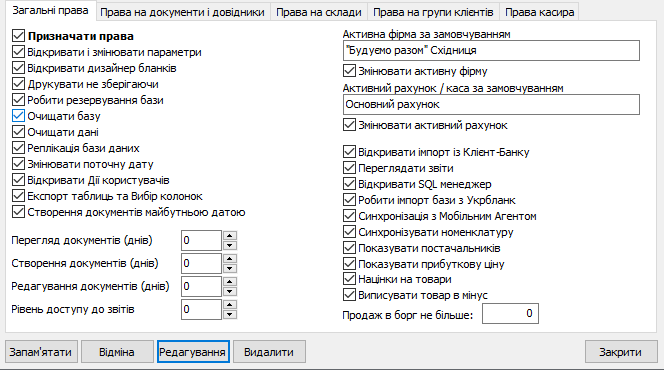Select the Права касира tab
Viewport: 664px width, 370px height.
pos(540,12)
